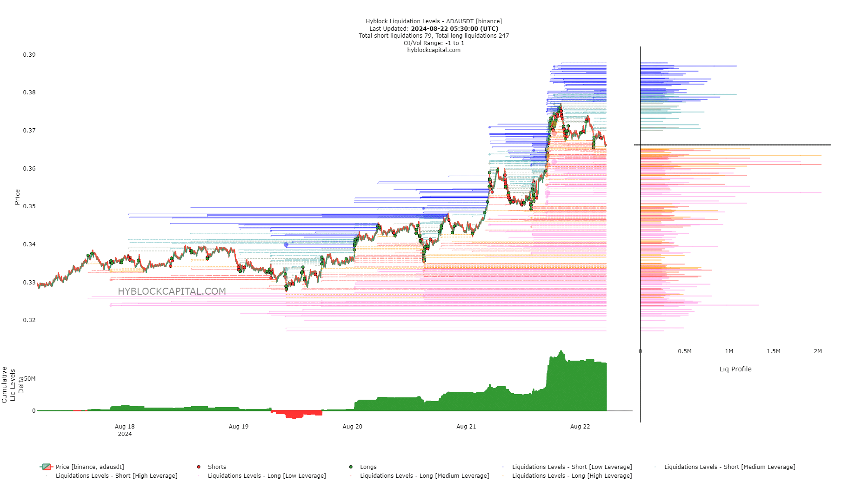Click the red negative delta area near Aug 19
The image size is (868, 488).
(x=295, y=414)
